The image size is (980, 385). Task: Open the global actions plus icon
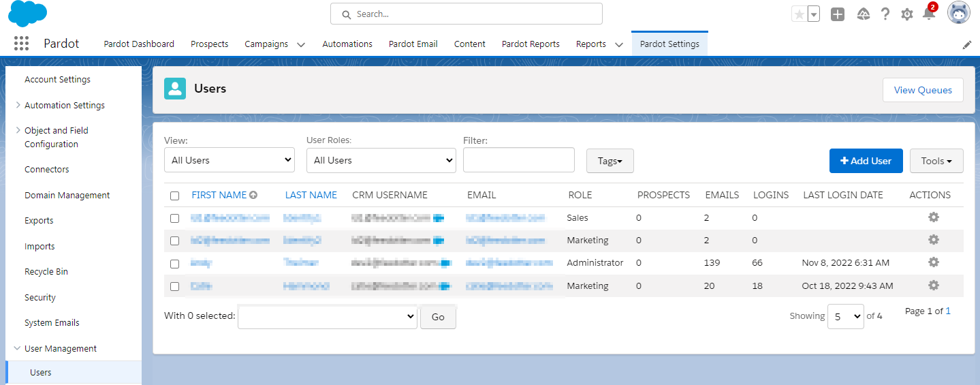[838, 14]
